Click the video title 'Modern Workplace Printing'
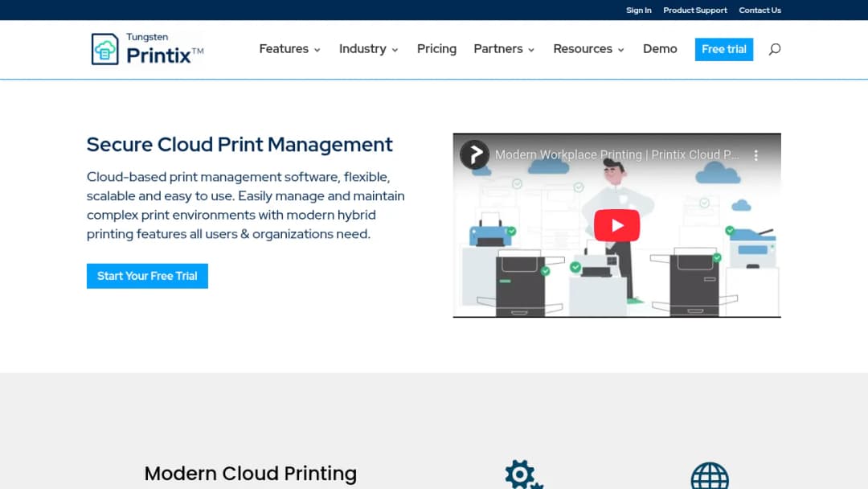This screenshot has height=489, width=868. click(x=616, y=155)
